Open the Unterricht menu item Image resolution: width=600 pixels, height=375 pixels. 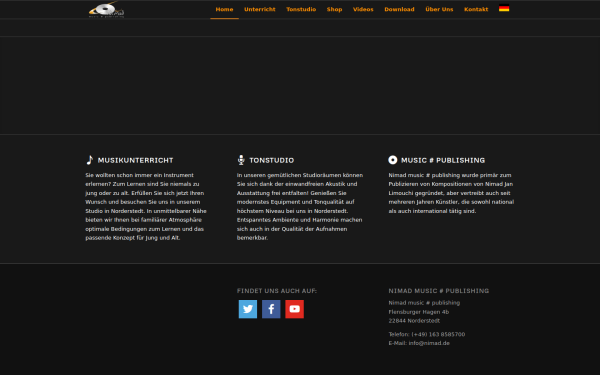point(260,9)
